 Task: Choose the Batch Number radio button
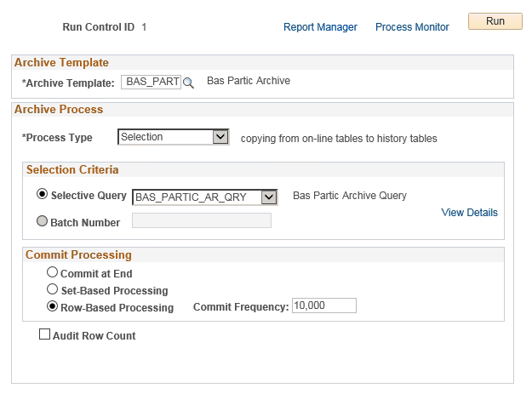pos(42,221)
